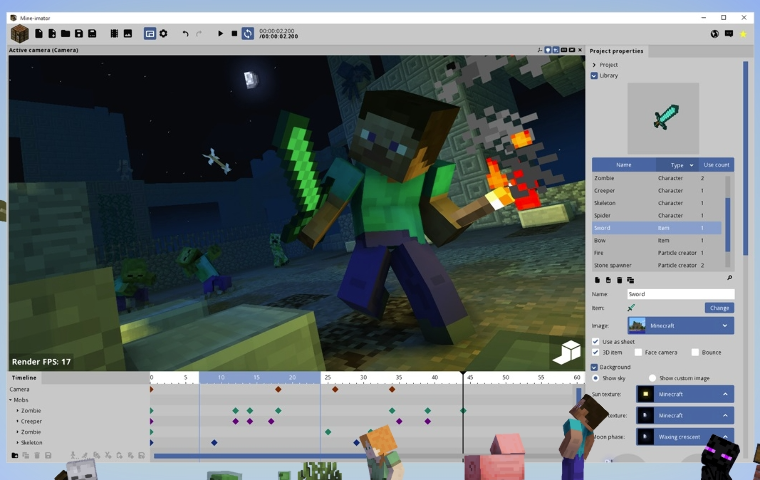
Task: Open a project with the folder icon
Action: pos(65,34)
